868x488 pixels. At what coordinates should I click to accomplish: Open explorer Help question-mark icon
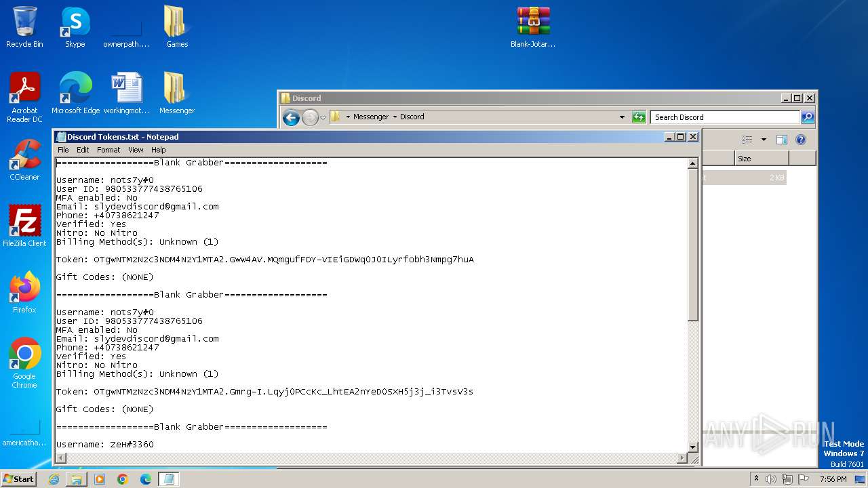point(801,140)
